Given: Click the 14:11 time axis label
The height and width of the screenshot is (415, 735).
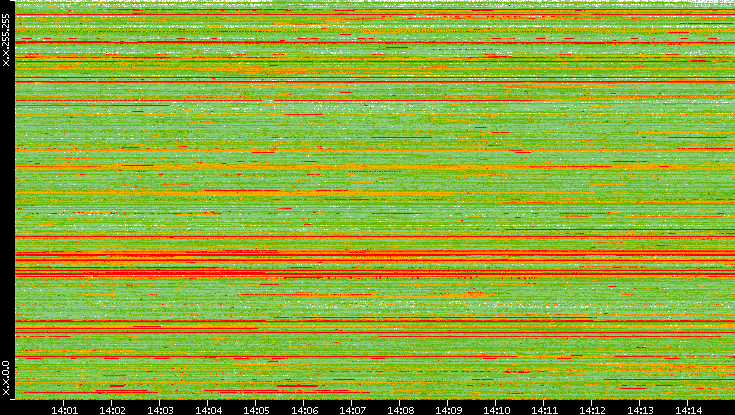Looking at the screenshot, I should point(544,411).
